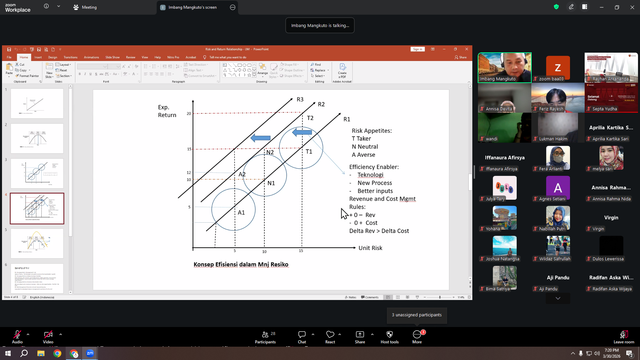This screenshot has height=360, width=640.
Task: Expand Audio options arrow
Action: click(28, 334)
